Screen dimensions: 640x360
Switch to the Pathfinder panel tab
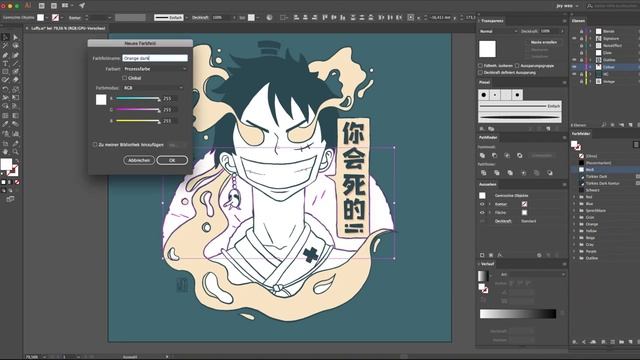point(488,138)
